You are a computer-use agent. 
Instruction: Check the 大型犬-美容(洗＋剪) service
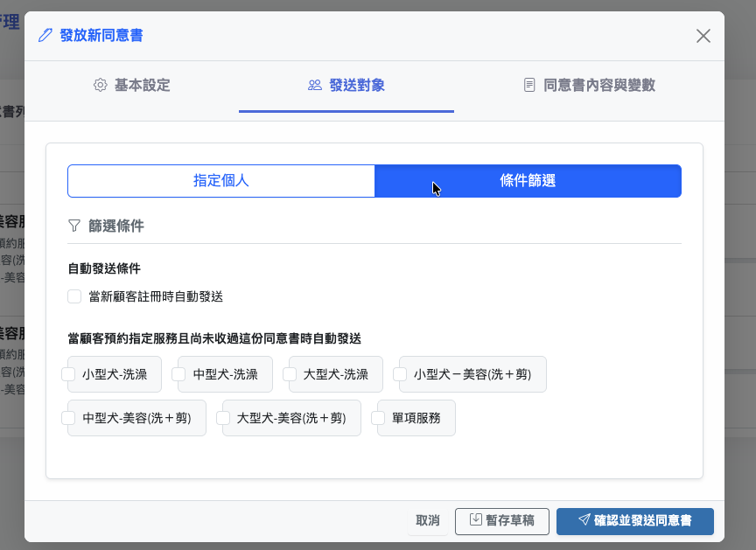[223, 418]
